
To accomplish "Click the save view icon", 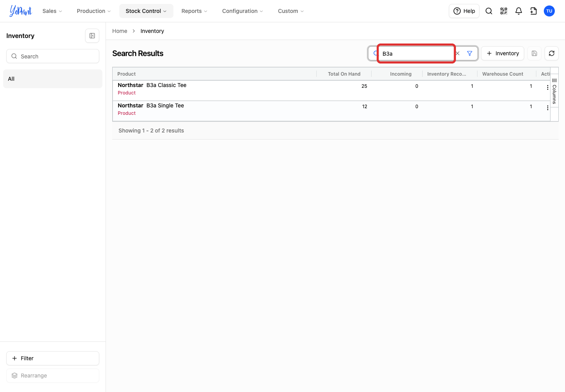I will pyautogui.click(x=534, y=53).
